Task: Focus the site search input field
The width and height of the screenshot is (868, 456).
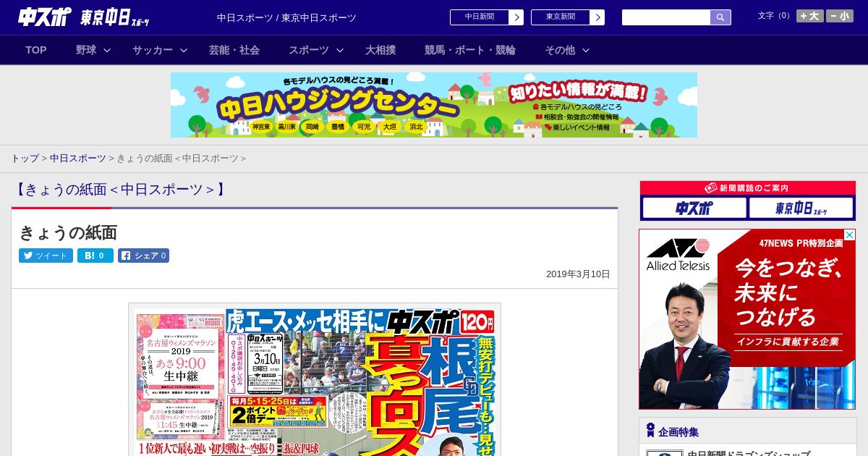Action: coord(666,17)
